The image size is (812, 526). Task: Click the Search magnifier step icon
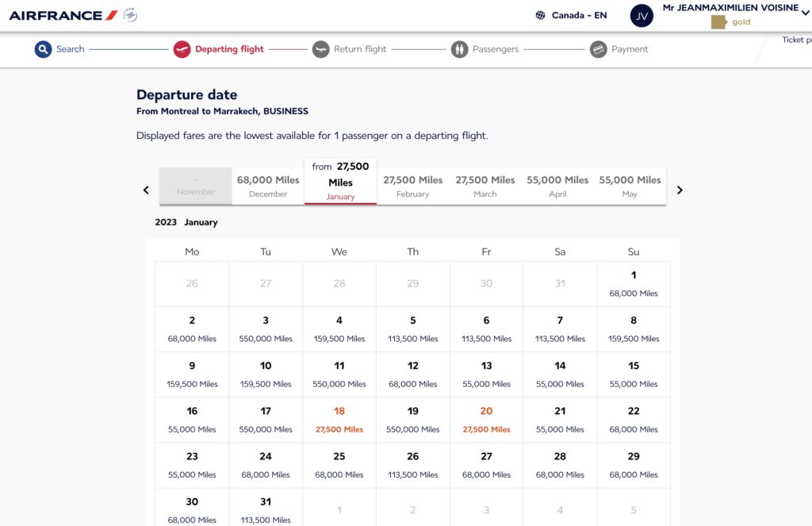coord(43,49)
